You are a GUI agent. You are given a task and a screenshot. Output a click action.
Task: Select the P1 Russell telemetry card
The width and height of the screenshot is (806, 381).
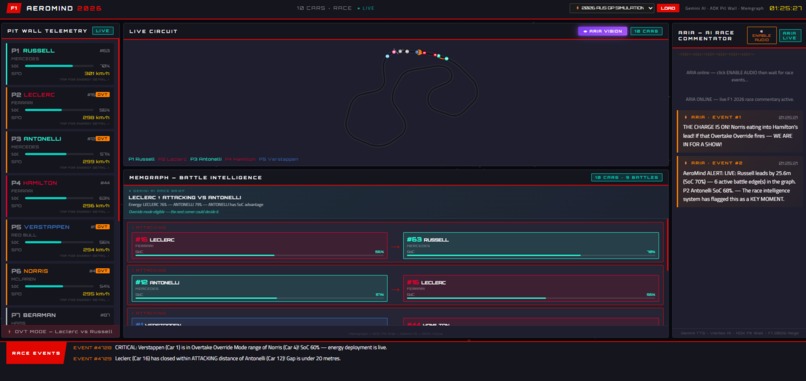[60, 64]
